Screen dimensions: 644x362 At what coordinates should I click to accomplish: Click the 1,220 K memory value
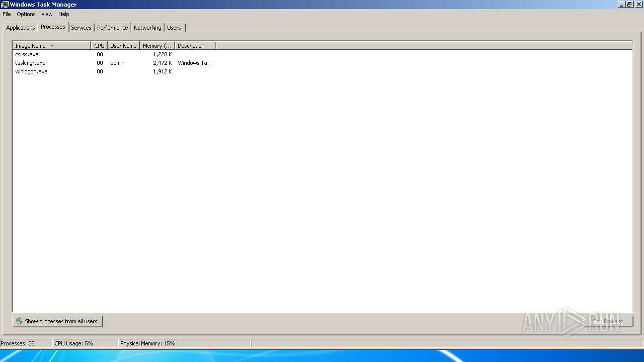pos(163,54)
